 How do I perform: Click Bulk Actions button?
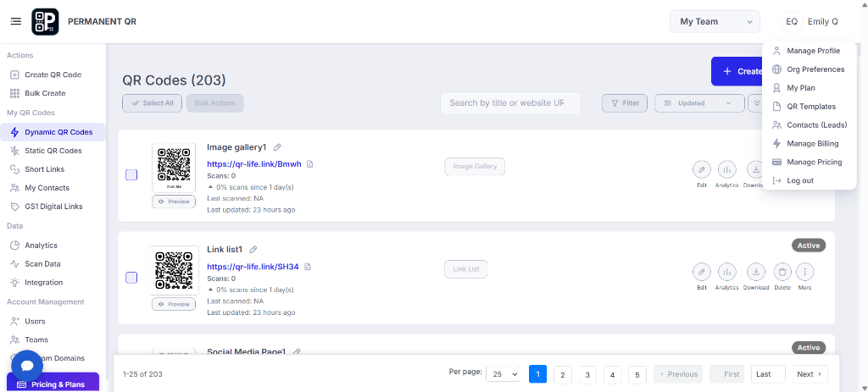click(214, 102)
